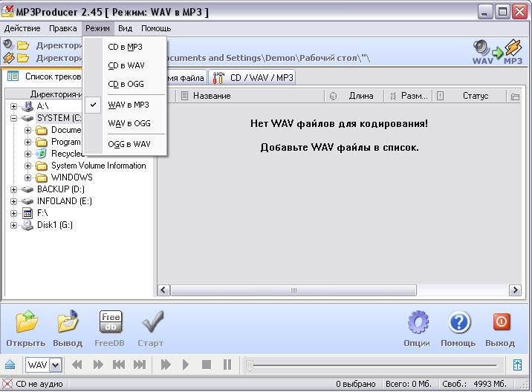Viewport: 532px width, 392px height.
Task: Choose CD в OGG mode
Action: tap(125, 84)
